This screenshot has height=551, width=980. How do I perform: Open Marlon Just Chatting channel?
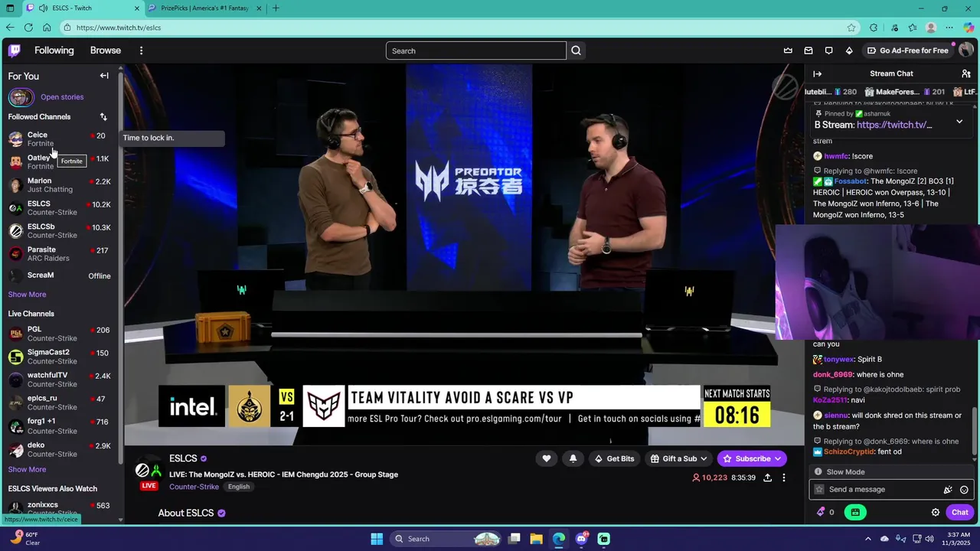point(60,185)
